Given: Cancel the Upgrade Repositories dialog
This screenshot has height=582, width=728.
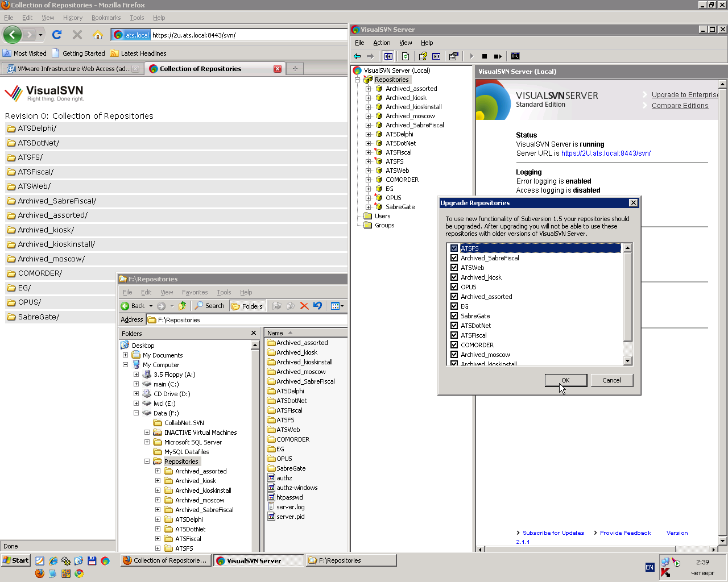Looking at the screenshot, I should [x=611, y=380].
